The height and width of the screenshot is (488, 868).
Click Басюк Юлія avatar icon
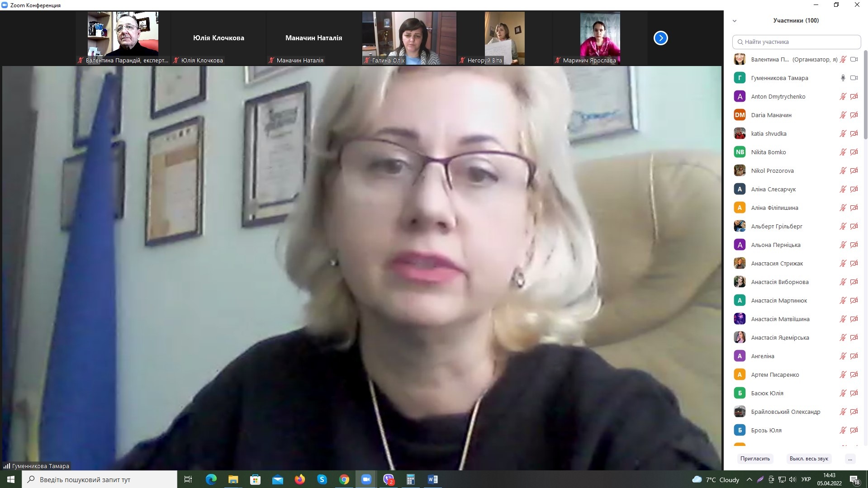pos(740,393)
